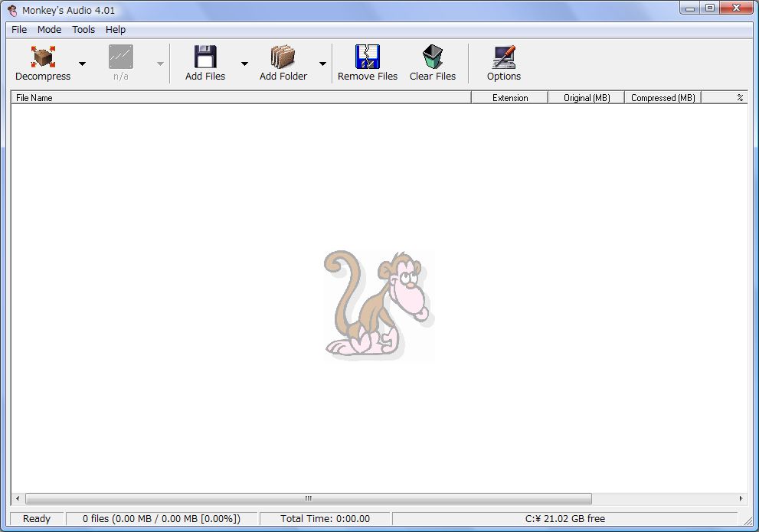Screen dimensions: 759x532
Task: Click the Decompress mode icon
Action: click(x=43, y=57)
